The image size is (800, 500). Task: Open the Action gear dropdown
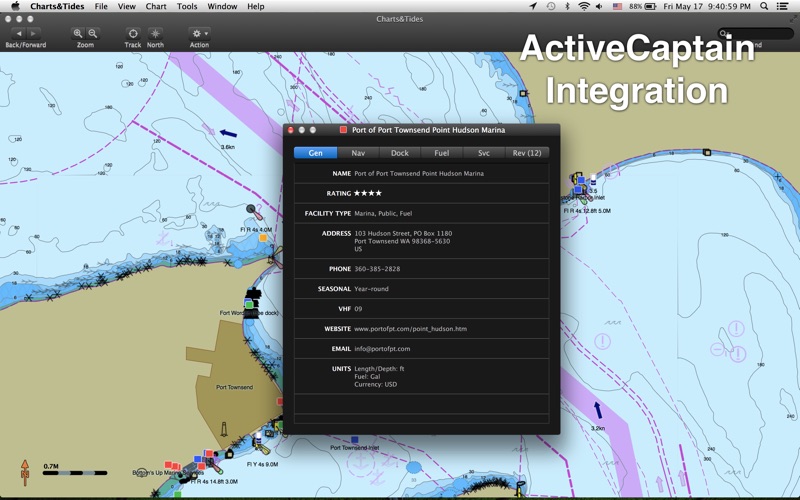199,34
